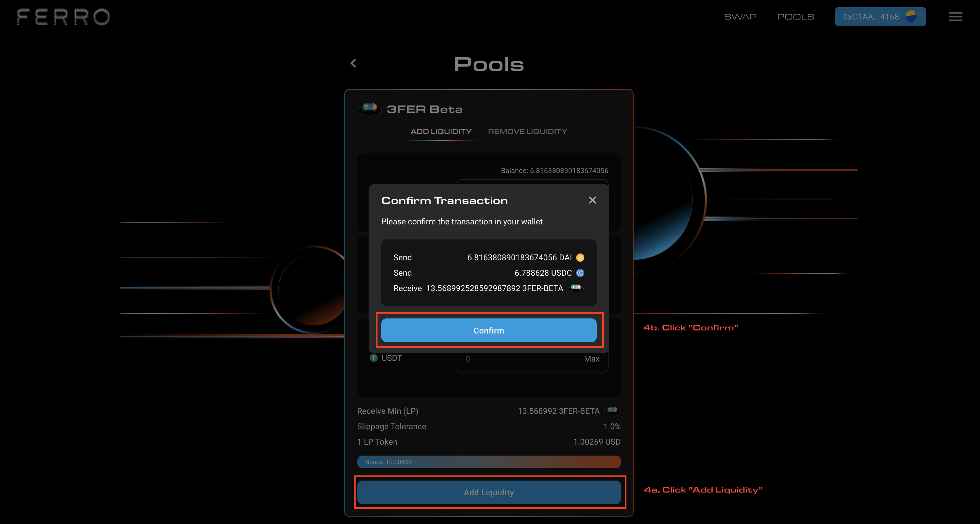The width and height of the screenshot is (980, 524).
Task: Go back using the left chevron
Action: [353, 63]
